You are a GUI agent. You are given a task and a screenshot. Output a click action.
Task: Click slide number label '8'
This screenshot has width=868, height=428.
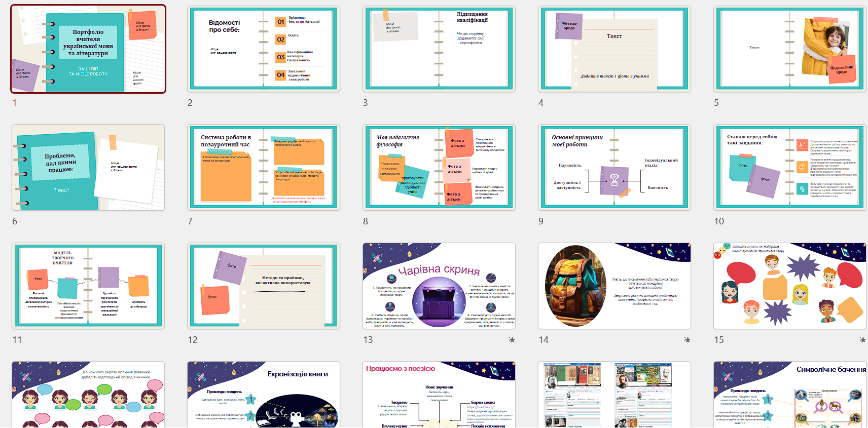coord(366,221)
